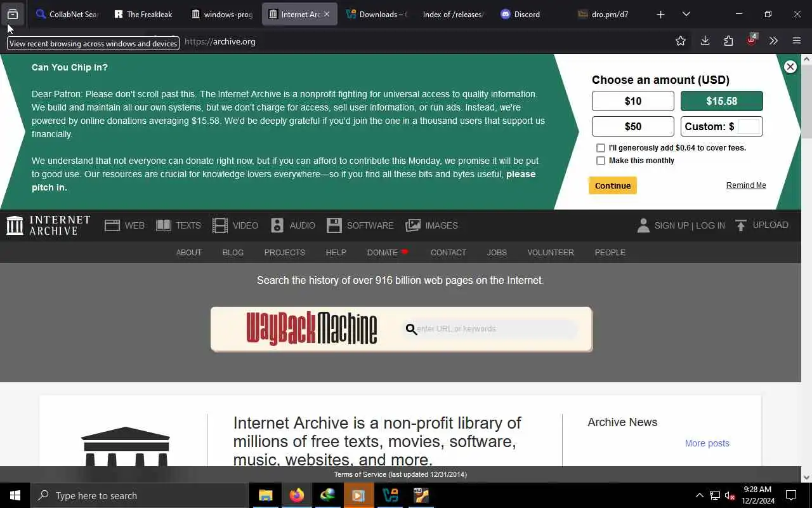
Task: Open the CONTACT menu item
Action: click(449, 252)
